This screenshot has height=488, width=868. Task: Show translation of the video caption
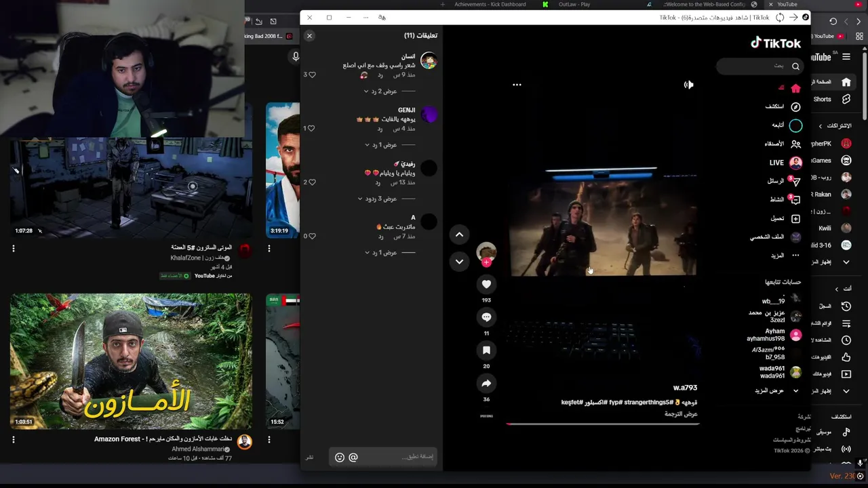pos(681,414)
